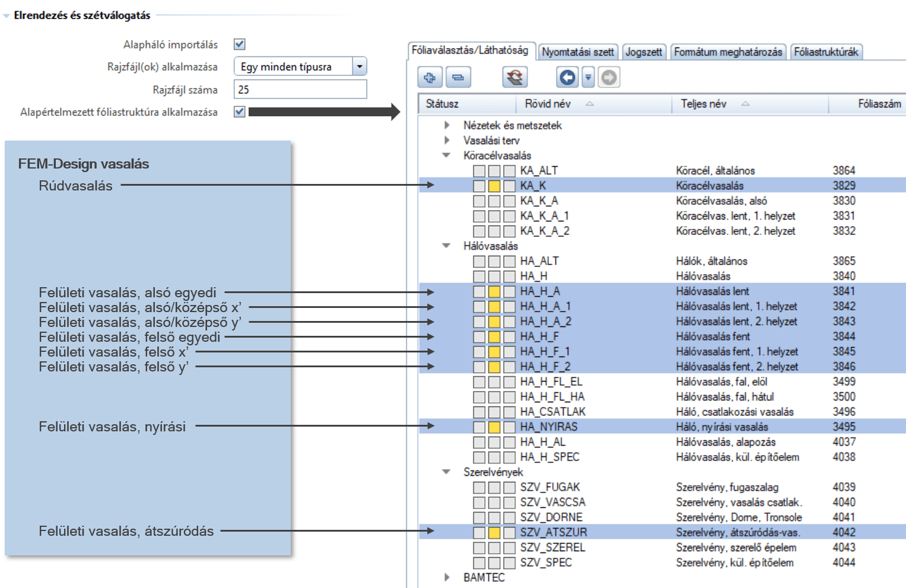Select layer SZV_SPEC
906x588 pixels.
point(546,562)
